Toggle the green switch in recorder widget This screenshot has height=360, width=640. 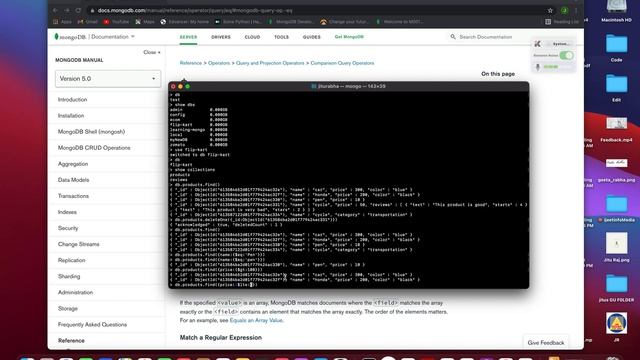[566, 55]
